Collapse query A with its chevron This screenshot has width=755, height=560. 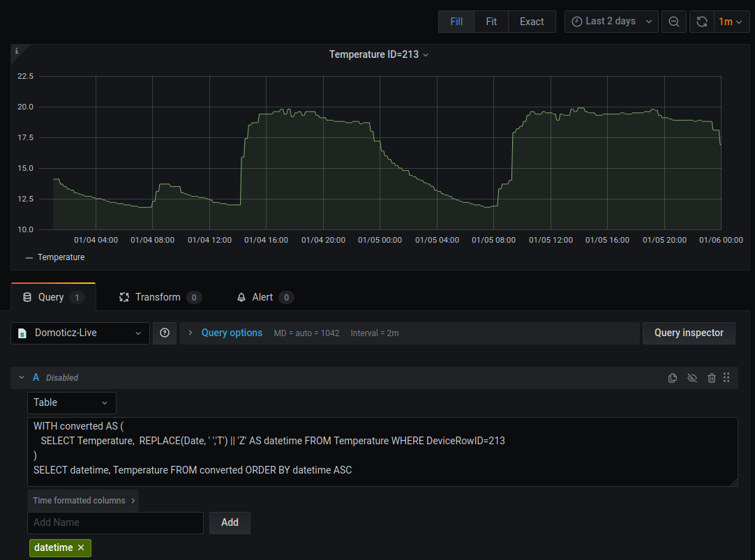click(21, 378)
